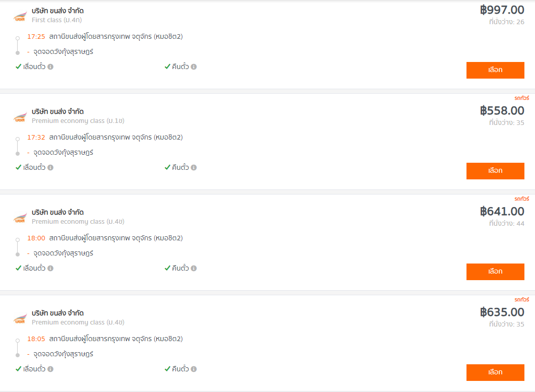Click info icon beside คืนตั๋ว on 17:32 trip

194,167
